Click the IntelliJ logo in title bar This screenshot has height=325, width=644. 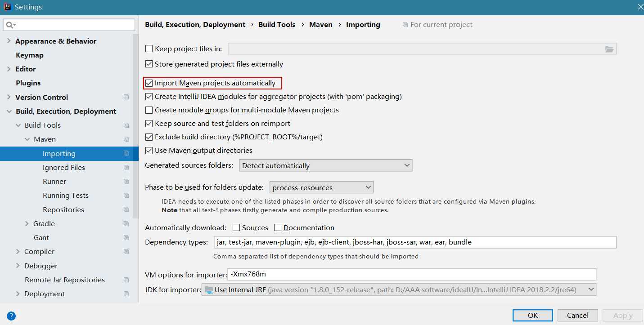tap(7, 7)
